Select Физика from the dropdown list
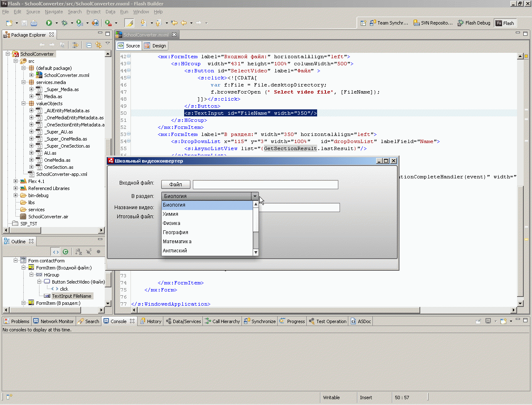Screen dimensions: 532x405 [x=172, y=223]
